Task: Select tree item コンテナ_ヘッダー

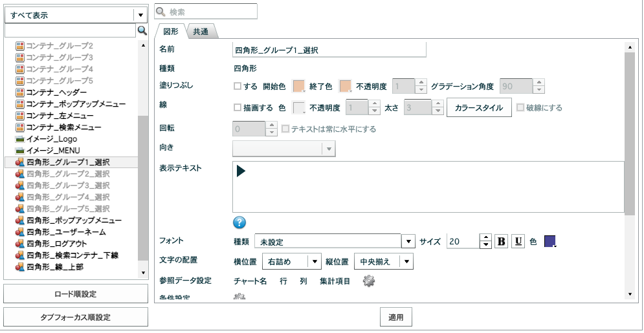Action: [56, 92]
